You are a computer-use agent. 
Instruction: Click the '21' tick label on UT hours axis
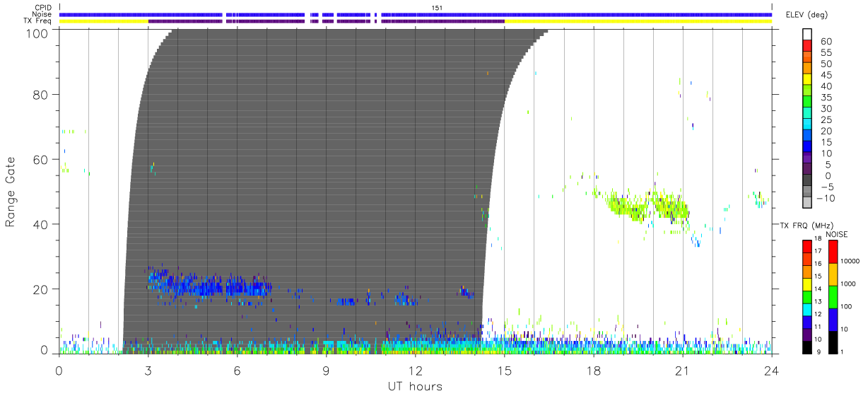(x=683, y=371)
